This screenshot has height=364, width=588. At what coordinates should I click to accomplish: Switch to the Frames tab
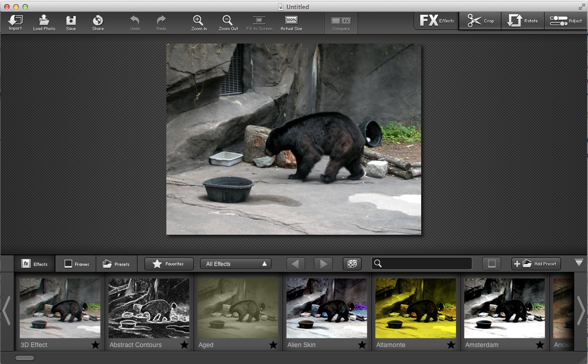click(x=76, y=264)
